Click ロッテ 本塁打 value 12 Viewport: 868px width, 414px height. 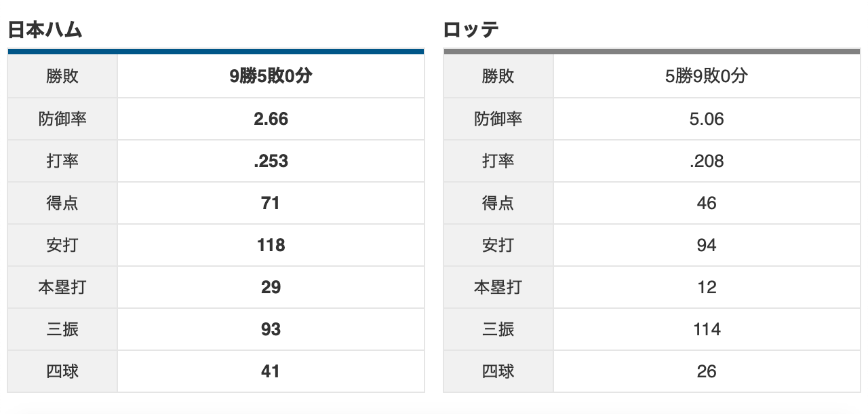pos(707,287)
